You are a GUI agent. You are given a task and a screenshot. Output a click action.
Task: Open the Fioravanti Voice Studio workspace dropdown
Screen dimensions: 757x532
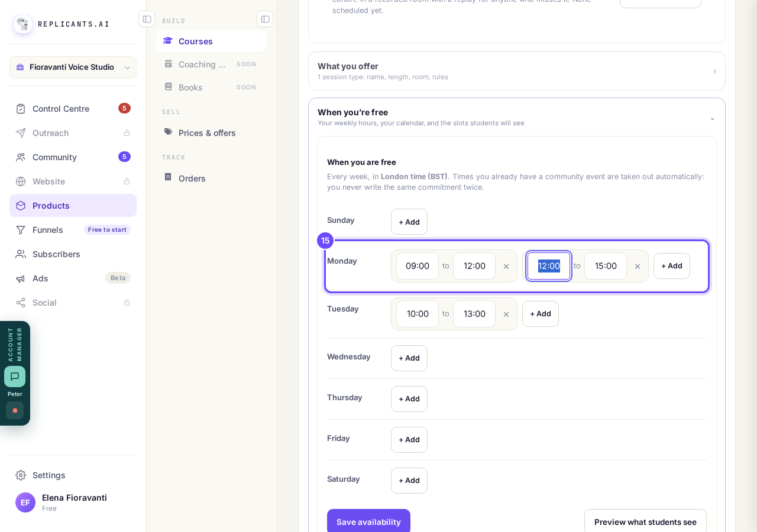pos(73,67)
